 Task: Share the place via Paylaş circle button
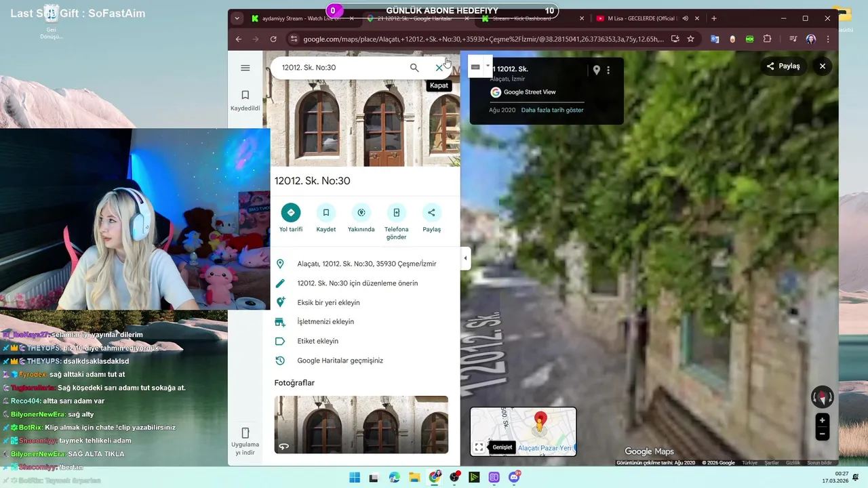pos(431,218)
